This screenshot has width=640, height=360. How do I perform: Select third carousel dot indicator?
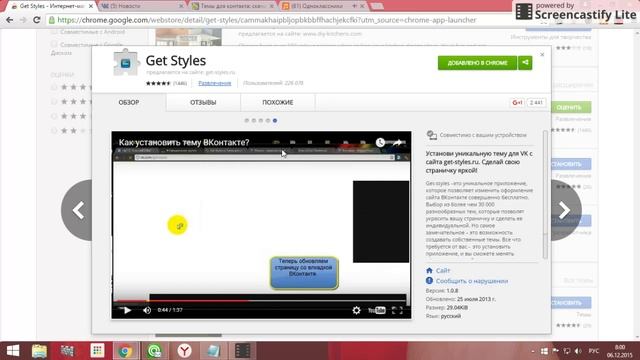pos(260,120)
